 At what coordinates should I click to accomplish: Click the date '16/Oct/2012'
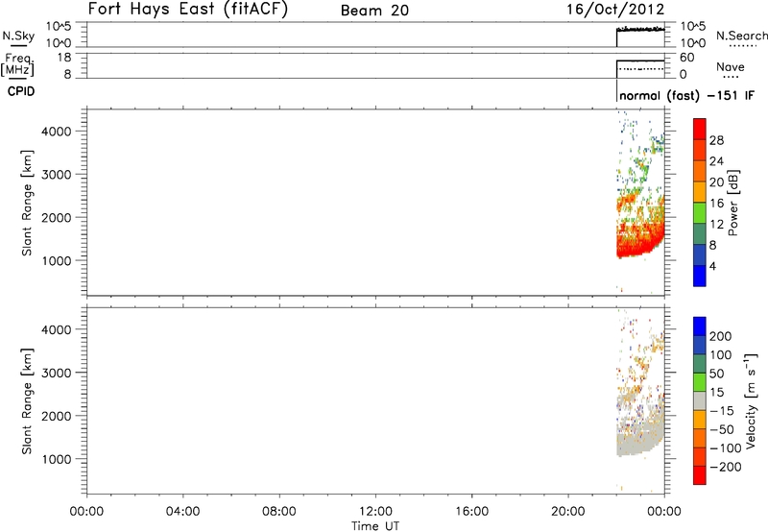(615, 10)
